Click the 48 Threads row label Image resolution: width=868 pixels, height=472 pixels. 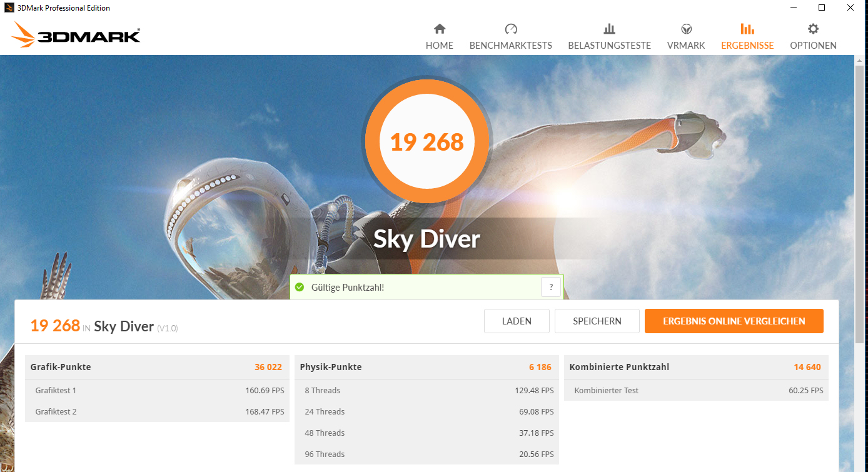(x=325, y=433)
